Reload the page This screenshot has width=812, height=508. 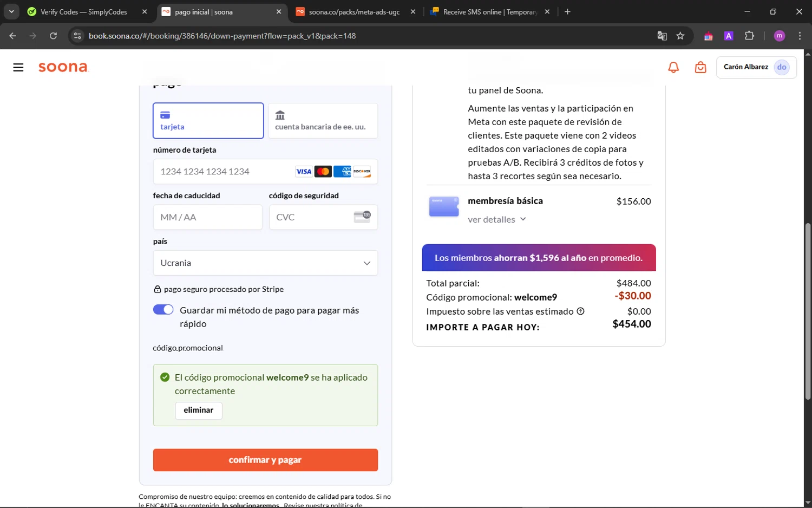(53, 36)
